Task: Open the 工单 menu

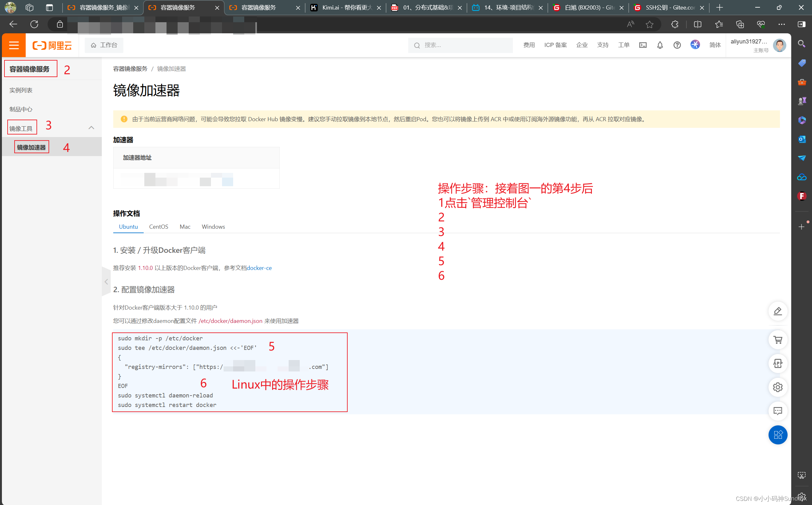Action: [624, 45]
